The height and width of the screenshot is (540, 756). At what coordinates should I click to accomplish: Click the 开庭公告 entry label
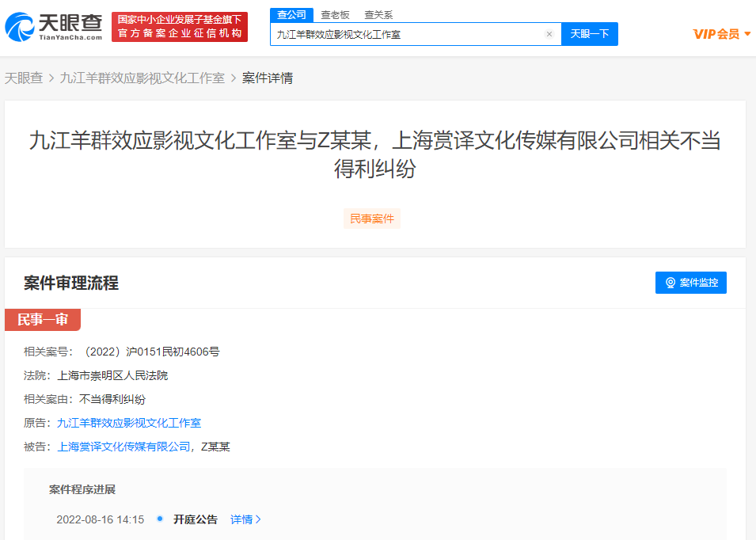tap(196, 519)
